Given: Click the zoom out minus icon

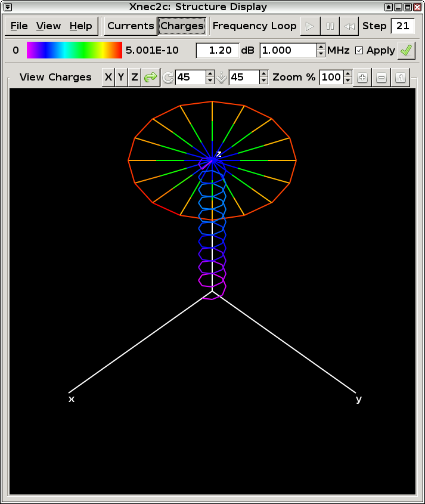Looking at the screenshot, I should click(x=381, y=78).
